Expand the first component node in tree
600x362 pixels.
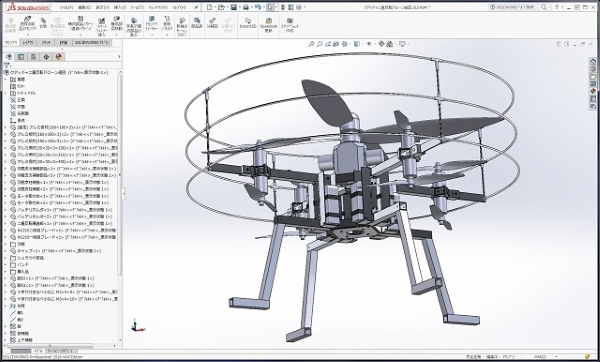pyautogui.click(x=5, y=127)
